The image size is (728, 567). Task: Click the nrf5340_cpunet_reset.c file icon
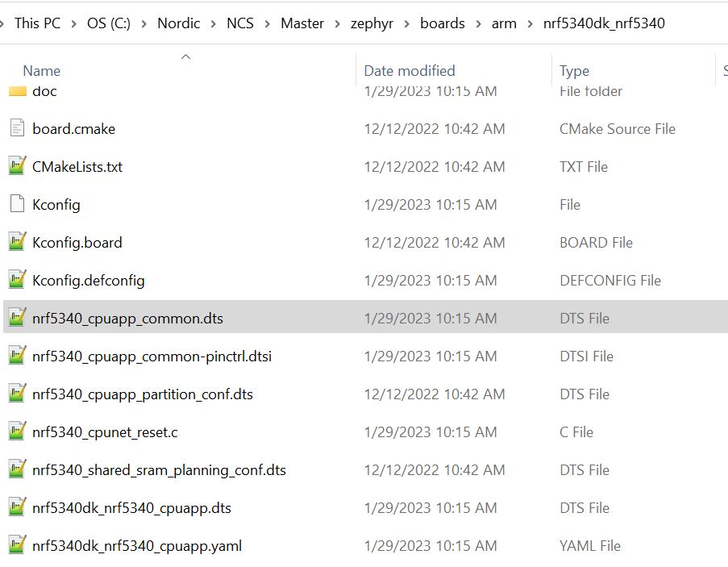coord(18,432)
